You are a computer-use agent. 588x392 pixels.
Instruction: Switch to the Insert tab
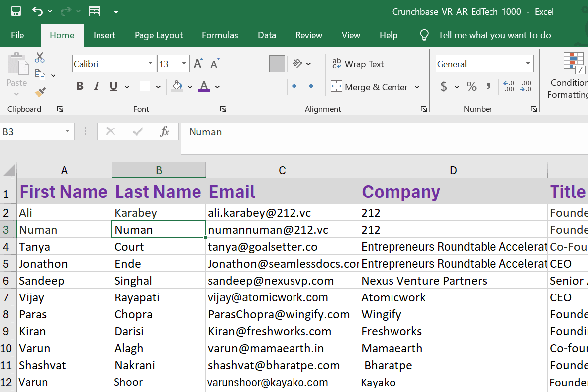(x=104, y=35)
